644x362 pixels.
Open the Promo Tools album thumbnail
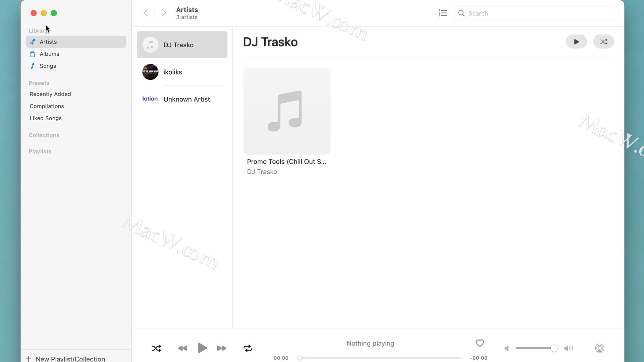click(x=287, y=111)
